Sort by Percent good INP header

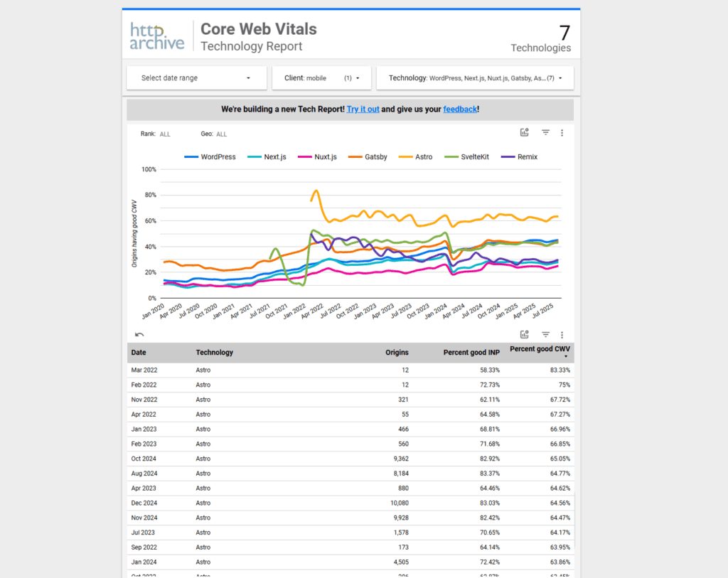(471, 353)
